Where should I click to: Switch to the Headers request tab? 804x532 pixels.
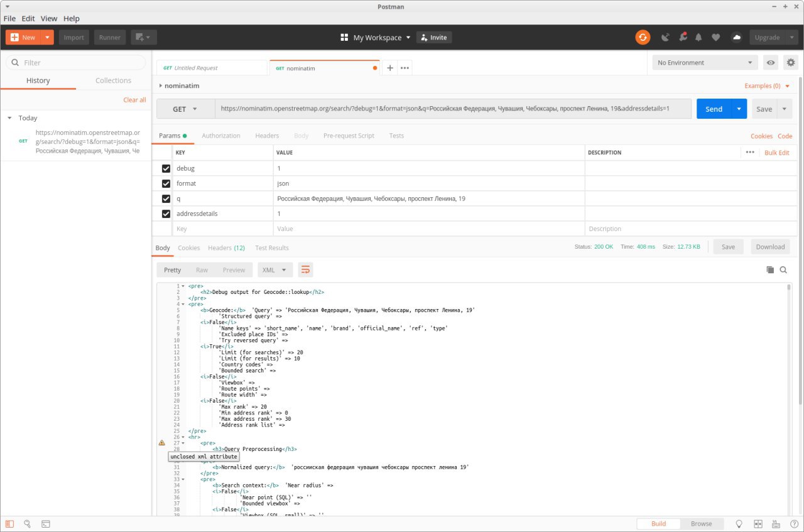(x=267, y=136)
